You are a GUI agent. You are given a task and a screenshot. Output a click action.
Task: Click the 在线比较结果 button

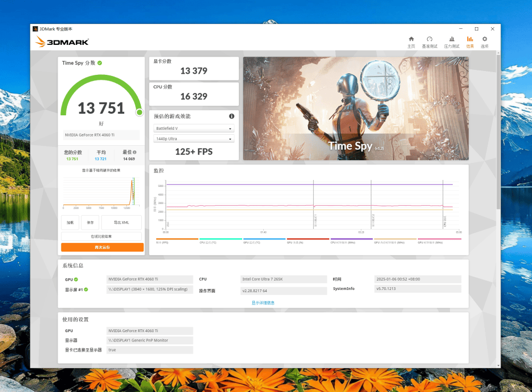(x=102, y=237)
